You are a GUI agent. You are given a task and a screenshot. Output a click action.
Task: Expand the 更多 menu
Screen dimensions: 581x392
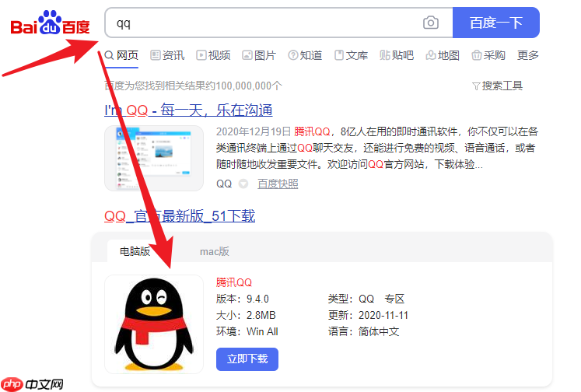[x=528, y=55]
